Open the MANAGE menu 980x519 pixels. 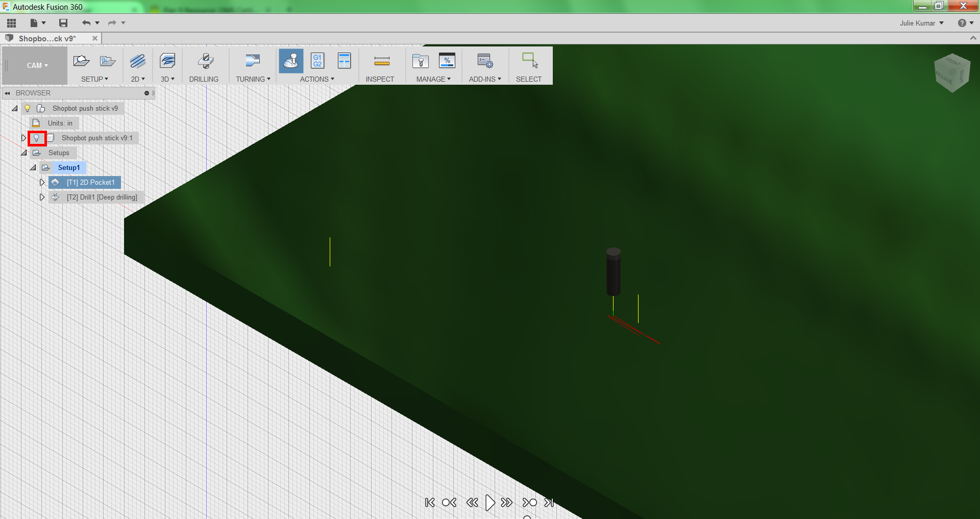tap(433, 79)
